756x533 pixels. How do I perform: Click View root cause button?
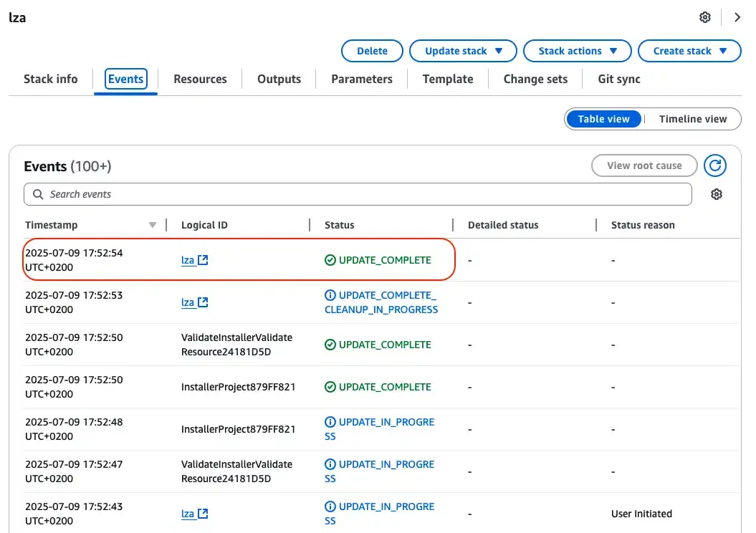coord(644,165)
